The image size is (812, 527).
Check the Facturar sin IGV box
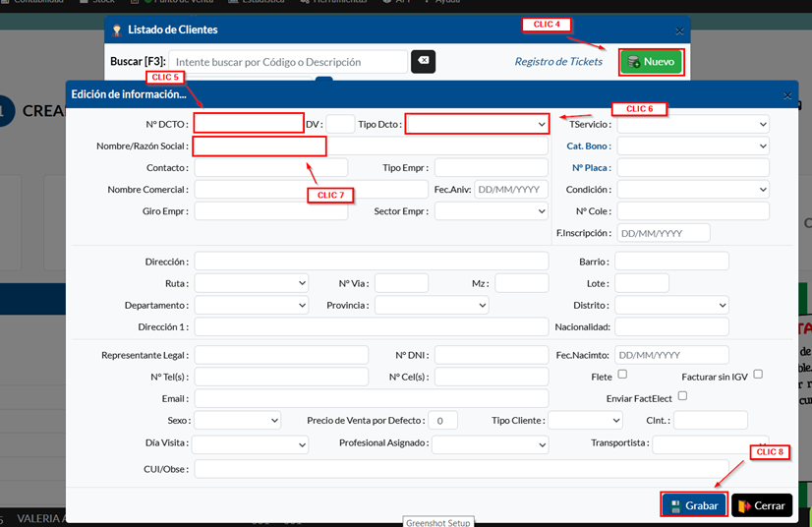click(758, 375)
